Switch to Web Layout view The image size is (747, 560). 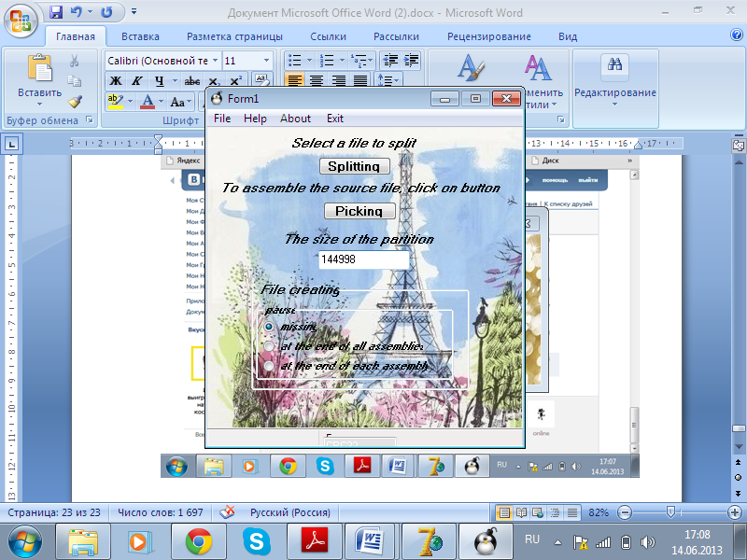tap(539, 512)
